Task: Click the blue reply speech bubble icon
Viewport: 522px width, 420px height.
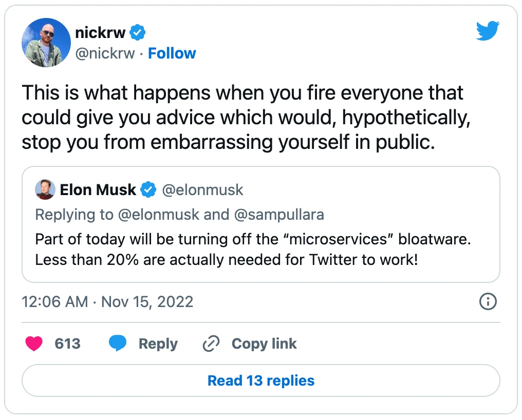Action: (118, 343)
